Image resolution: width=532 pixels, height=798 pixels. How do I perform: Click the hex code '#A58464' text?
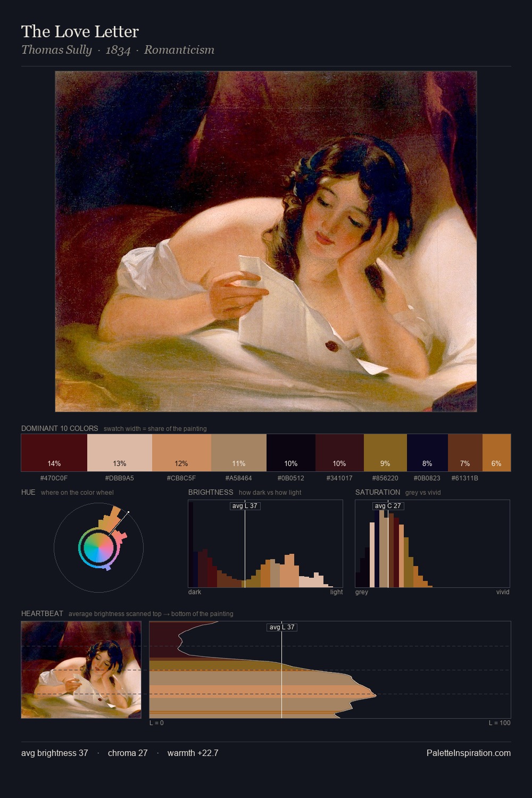tap(239, 478)
